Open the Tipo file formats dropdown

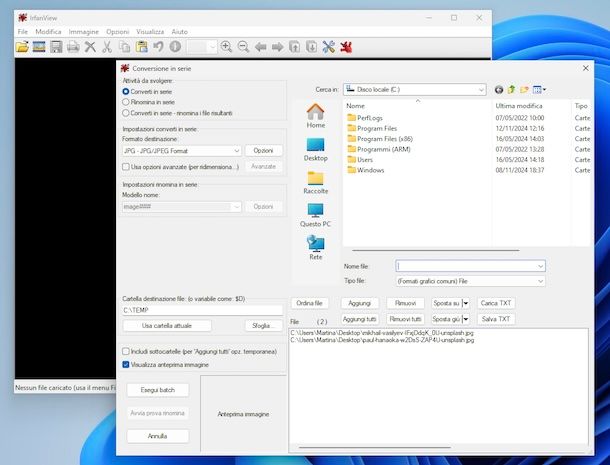pos(470,281)
